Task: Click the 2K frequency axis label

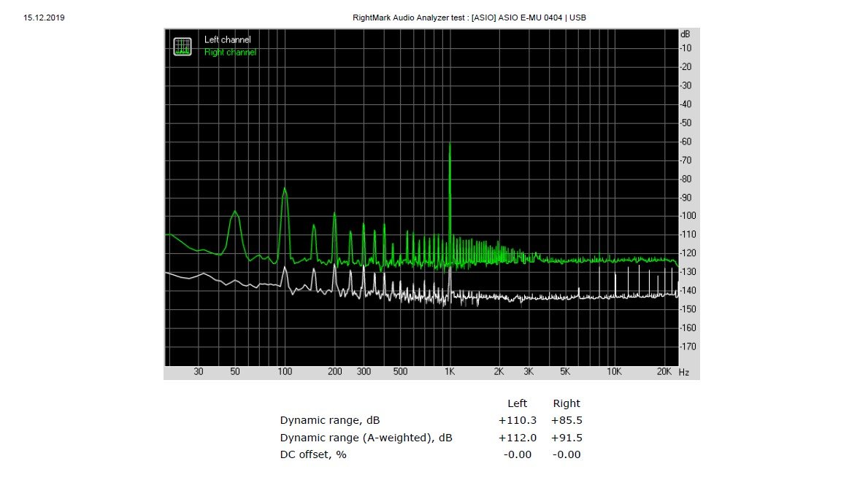Action: 499,372
